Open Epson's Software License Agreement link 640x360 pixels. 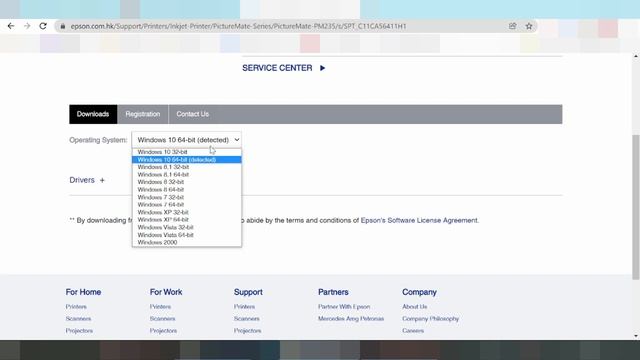[419, 220]
